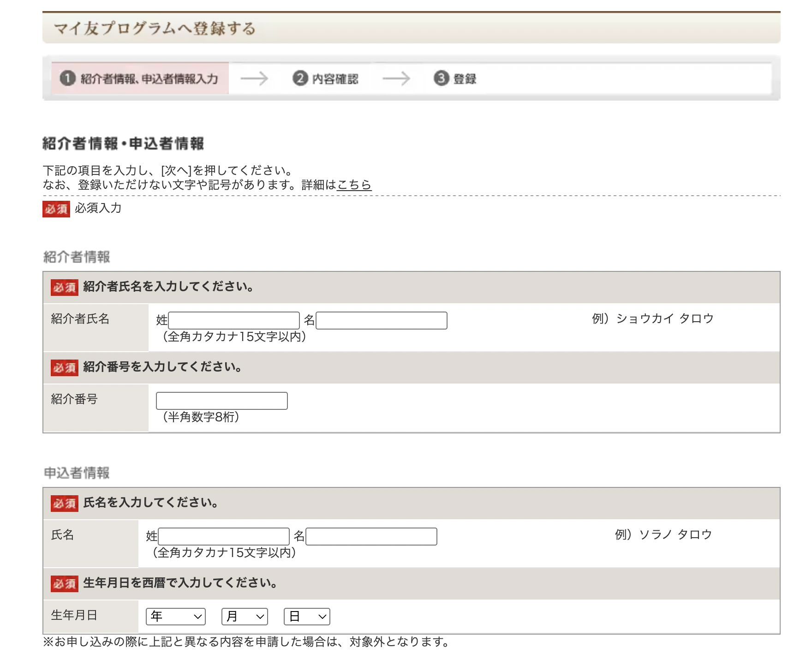Open the 日 birth day dropdown
The height and width of the screenshot is (660, 812).
(x=307, y=617)
